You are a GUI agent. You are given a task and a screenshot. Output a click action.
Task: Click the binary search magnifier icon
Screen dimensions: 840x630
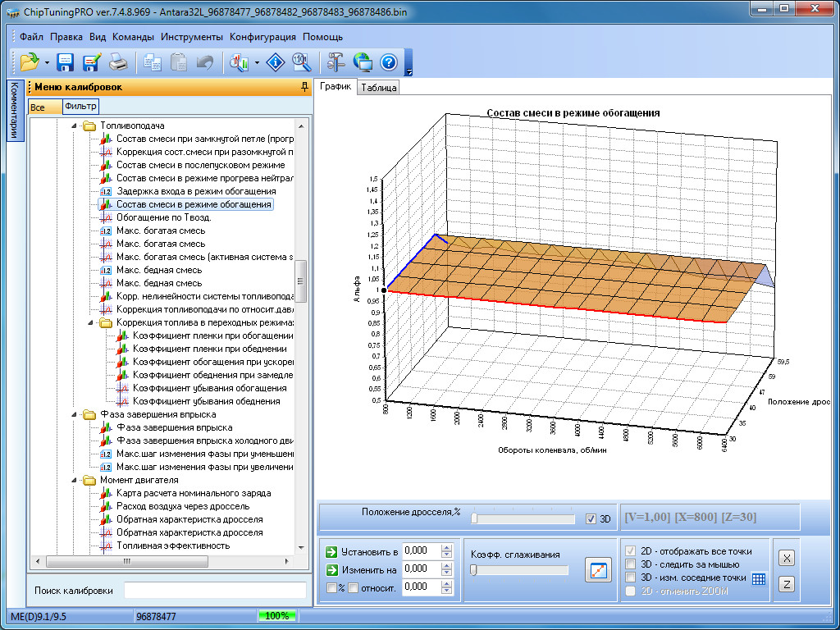point(302,62)
